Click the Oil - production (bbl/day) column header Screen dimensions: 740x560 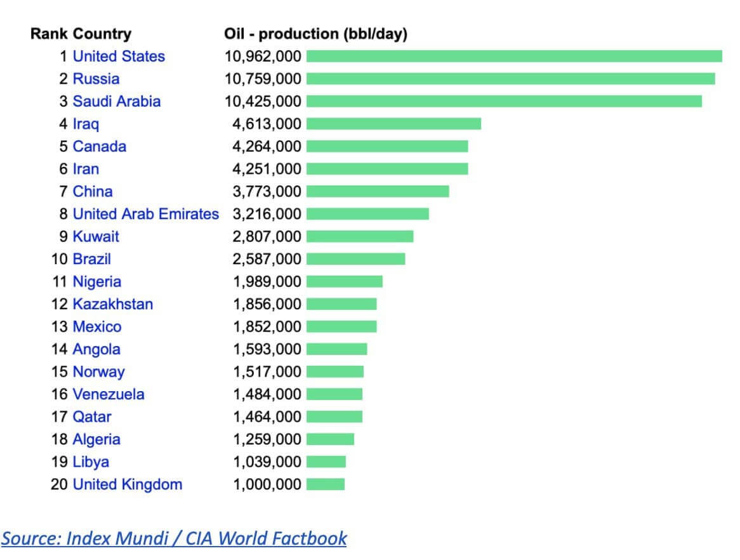point(315,34)
